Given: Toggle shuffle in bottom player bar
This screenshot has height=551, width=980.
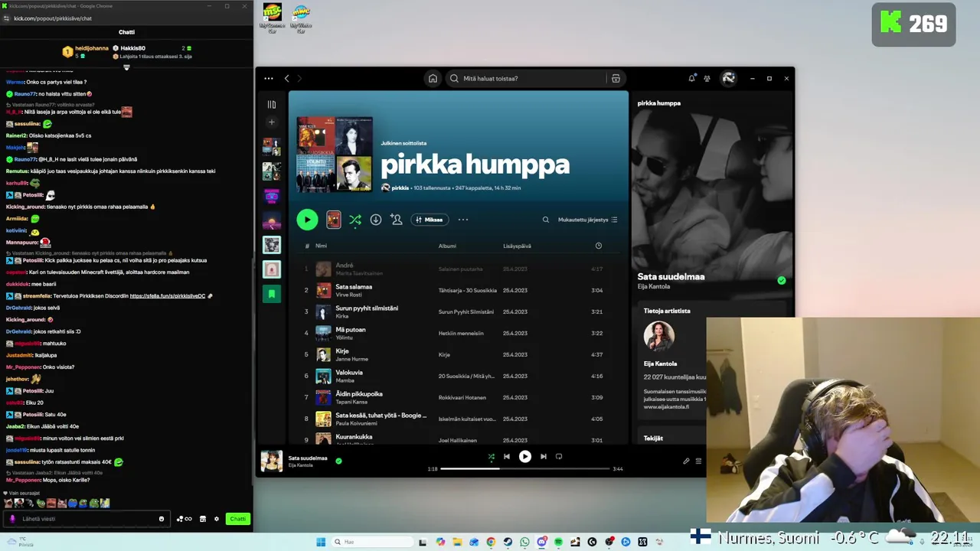Looking at the screenshot, I should [x=491, y=456].
